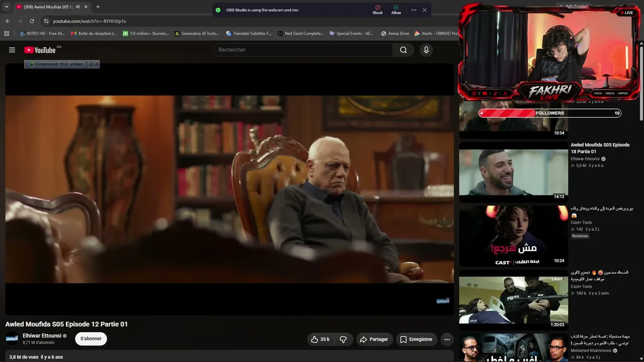Open the Boîte de réception Gmail bookmark
Image resolution: width=644 pixels, height=362 pixels.
coord(94,34)
